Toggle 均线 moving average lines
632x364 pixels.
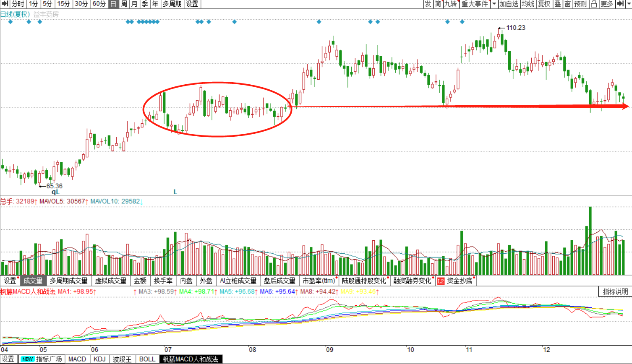[528, 4]
